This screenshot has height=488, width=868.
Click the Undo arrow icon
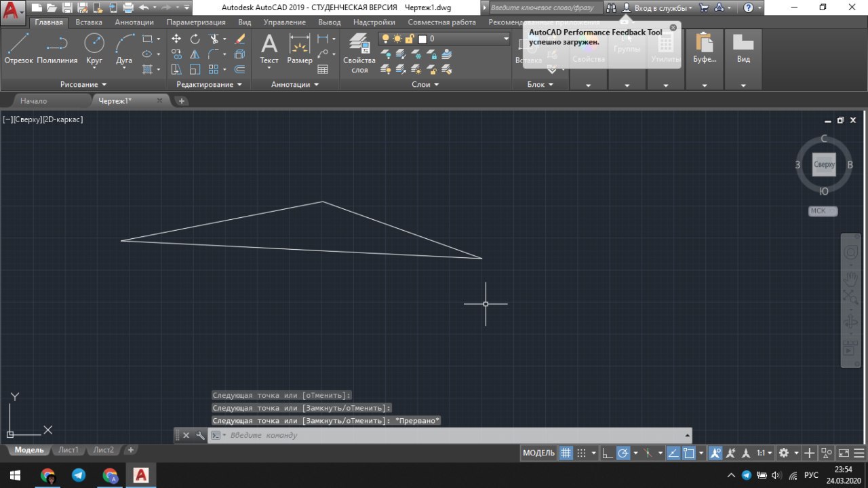point(143,8)
